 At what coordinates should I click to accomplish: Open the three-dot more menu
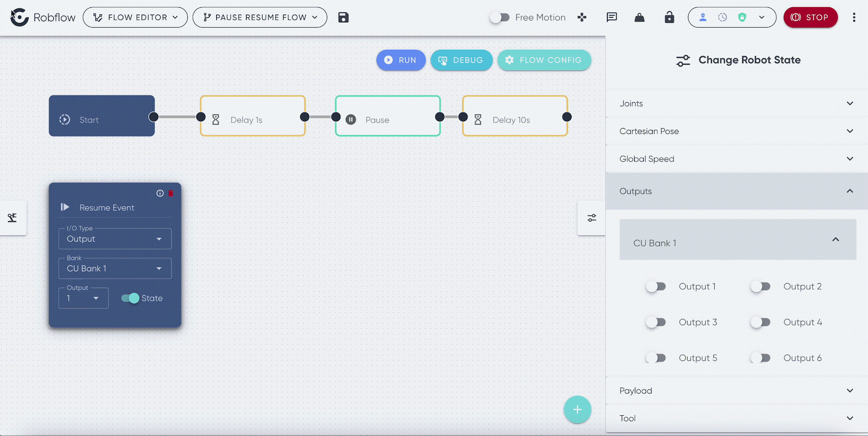click(x=854, y=17)
